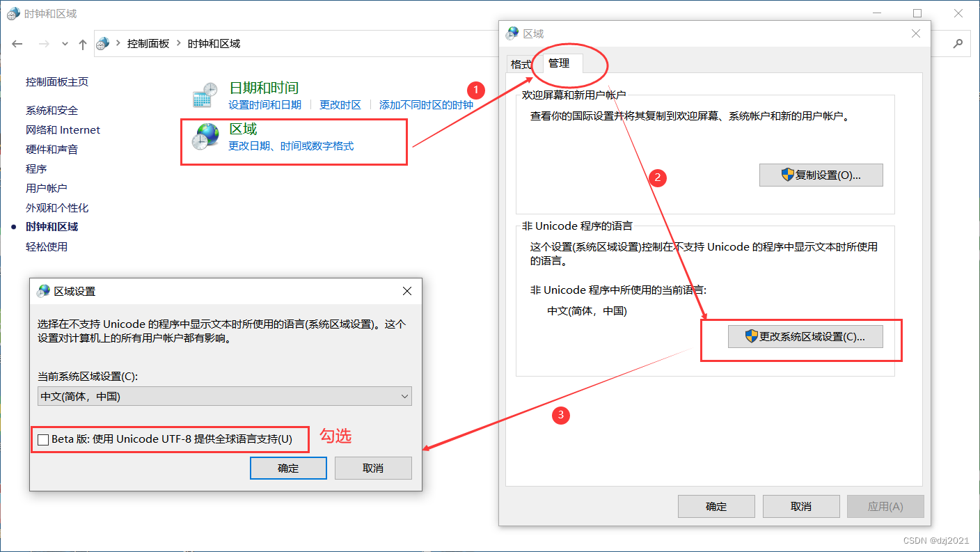Open the 当前系统区域设置 dropdown
Image resolution: width=980 pixels, height=552 pixels.
pos(404,396)
